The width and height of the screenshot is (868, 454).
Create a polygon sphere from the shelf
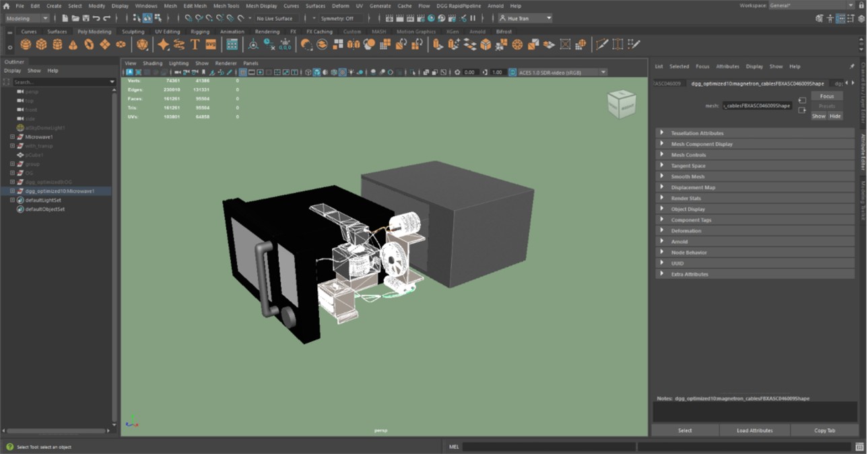(x=26, y=44)
